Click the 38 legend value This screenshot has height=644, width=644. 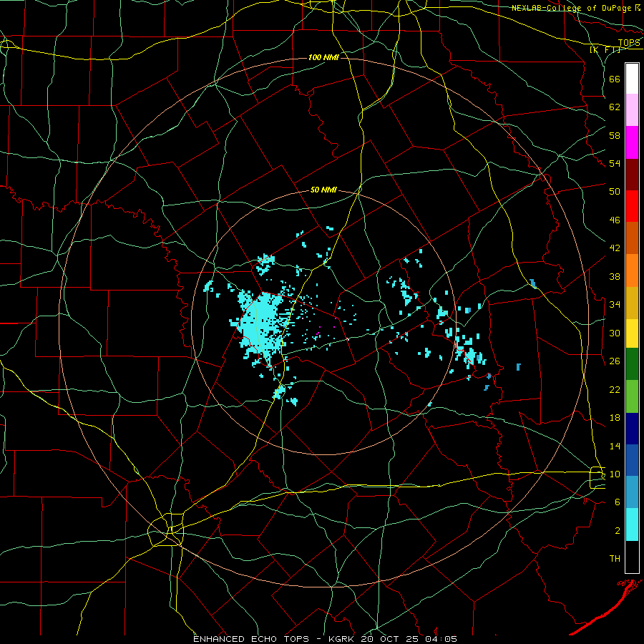click(615, 276)
